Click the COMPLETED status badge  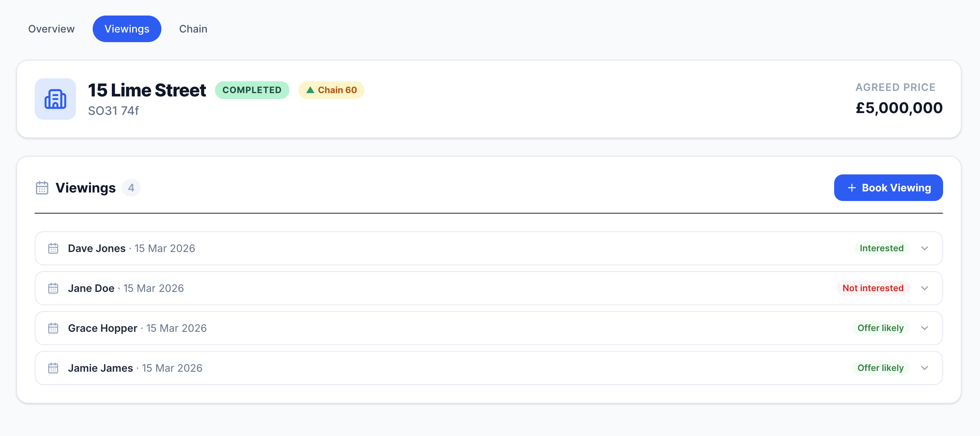[252, 90]
